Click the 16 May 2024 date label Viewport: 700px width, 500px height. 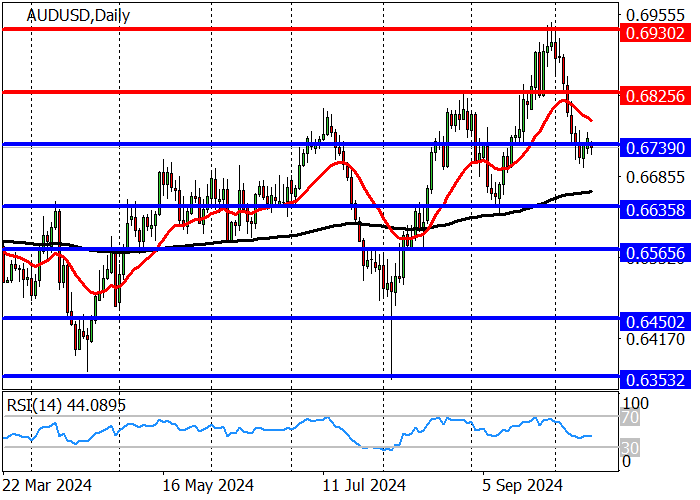[208, 485]
